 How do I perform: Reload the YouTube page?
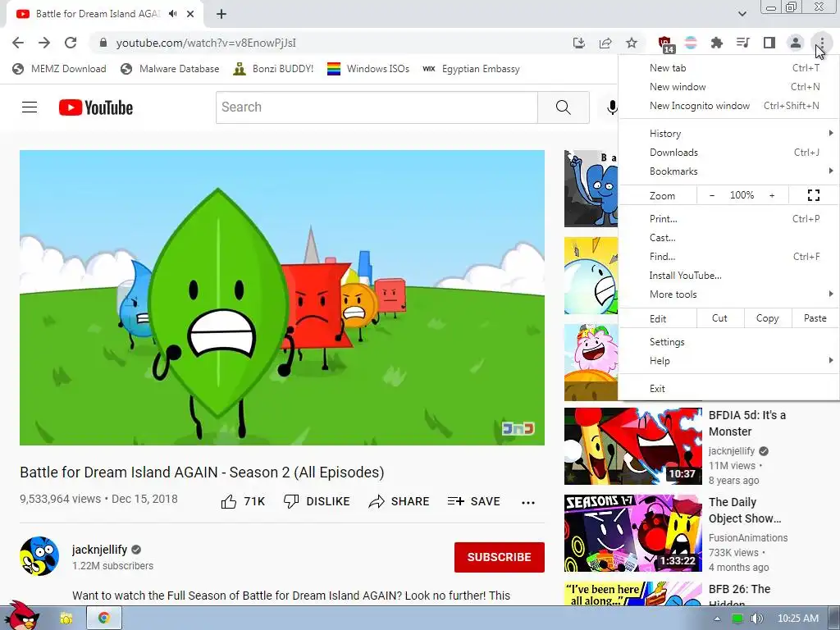coord(71,43)
